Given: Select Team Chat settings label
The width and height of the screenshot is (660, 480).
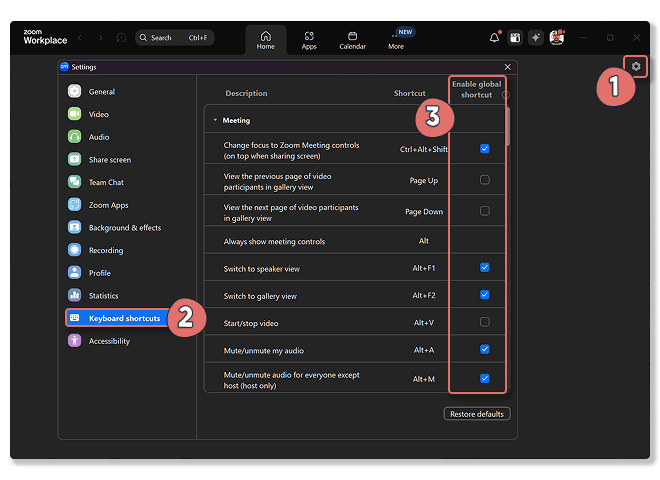Looking at the screenshot, I should click(106, 182).
